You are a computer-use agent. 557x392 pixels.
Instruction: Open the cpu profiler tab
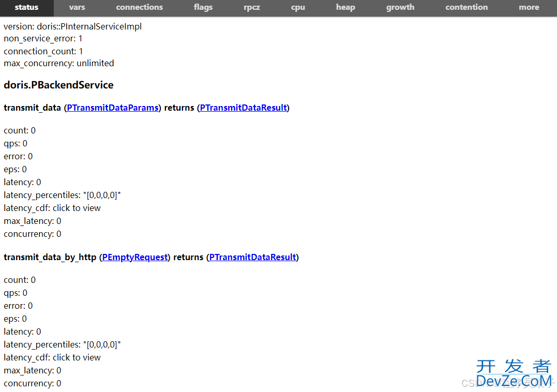tap(298, 7)
